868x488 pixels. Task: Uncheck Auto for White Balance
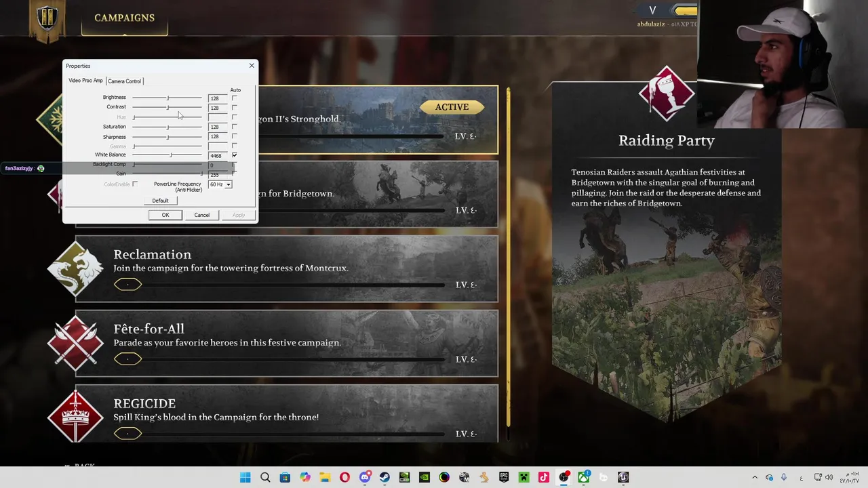tap(235, 155)
